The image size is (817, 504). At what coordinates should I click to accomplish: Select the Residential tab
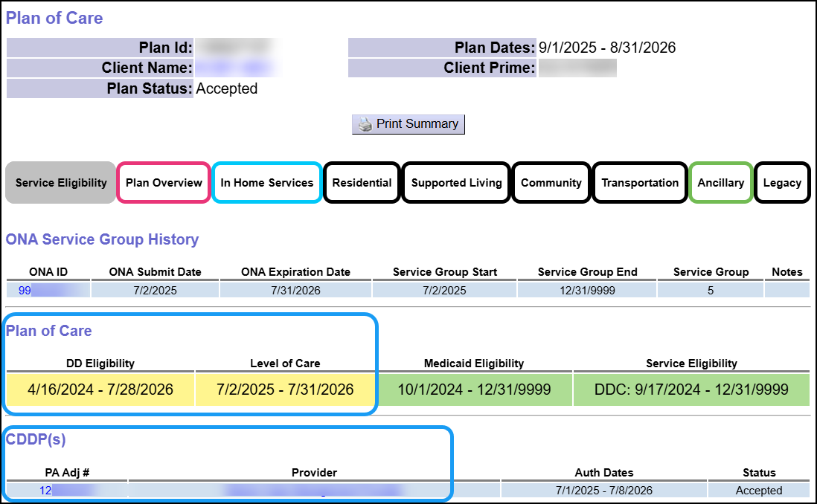[x=361, y=182]
